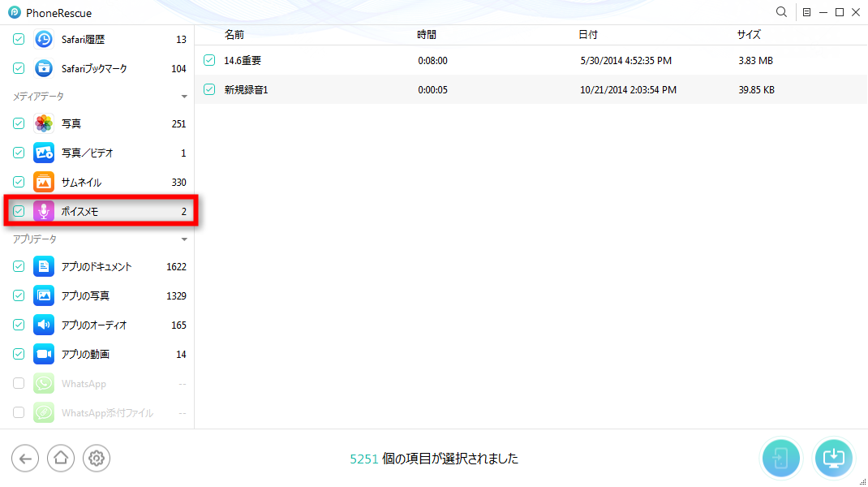The height and width of the screenshot is (487, 868).
Task: Grab the window resize grip
Action: coord(862,481)
